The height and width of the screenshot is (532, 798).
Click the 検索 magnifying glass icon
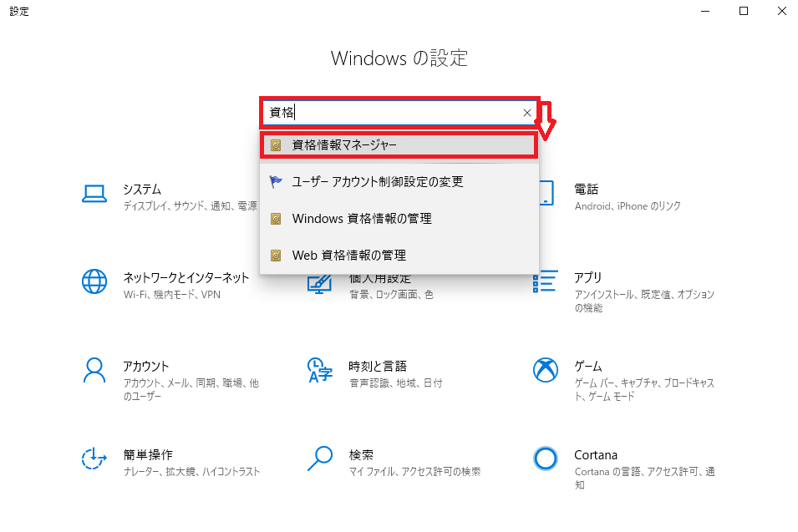click(x=320, y=459)
